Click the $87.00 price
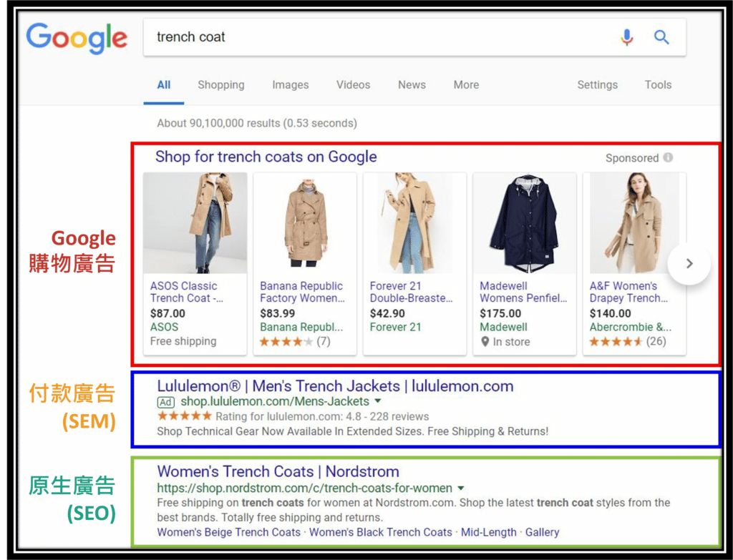 click(168, 313)
